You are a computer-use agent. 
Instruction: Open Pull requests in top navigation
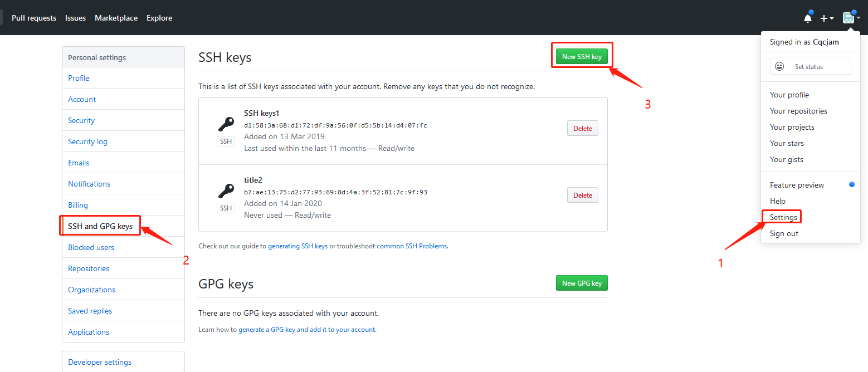(34, 18)
